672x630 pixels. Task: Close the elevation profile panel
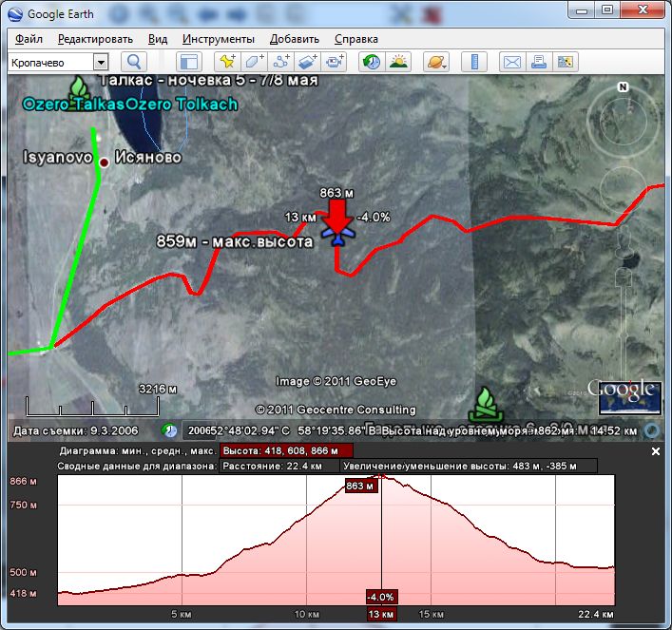pyautogui.click(x=655, y=451)
